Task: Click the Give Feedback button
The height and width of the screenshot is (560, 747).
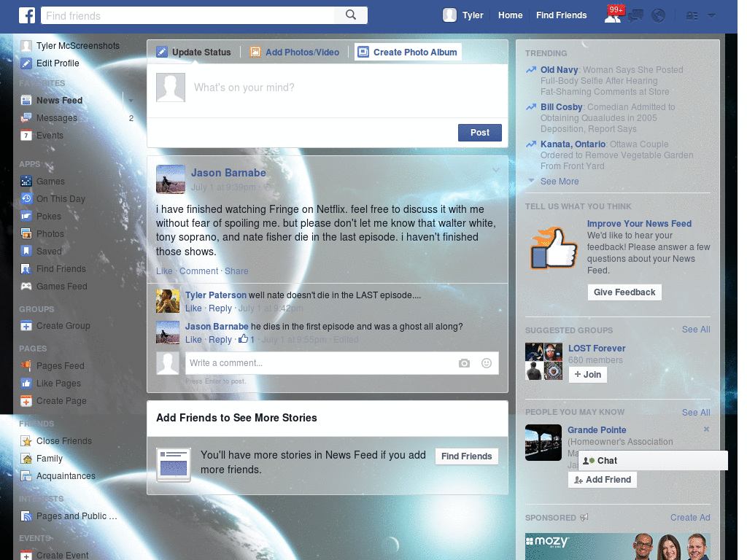Action: click(624, 292)
